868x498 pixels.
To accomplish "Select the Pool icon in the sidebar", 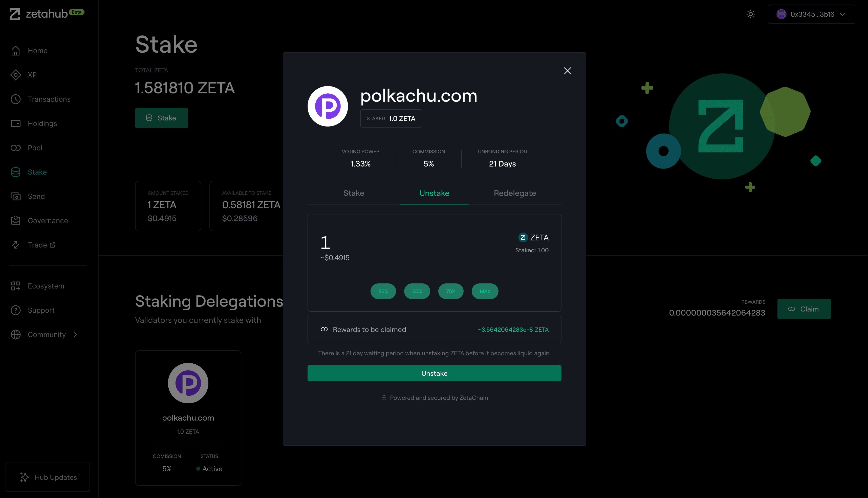I will (16, 148).
